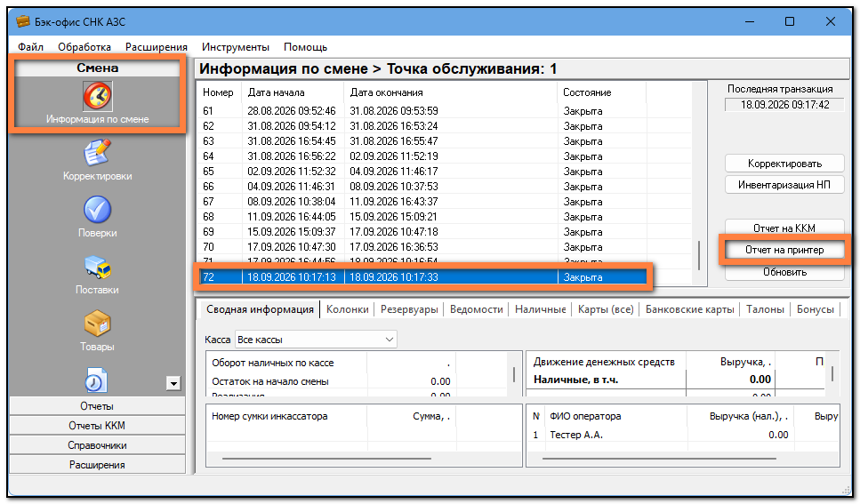860x504 pixels.
Task: Click the Бэк-офис СНК АЗС title bar app icon
Action: point(23,22)
